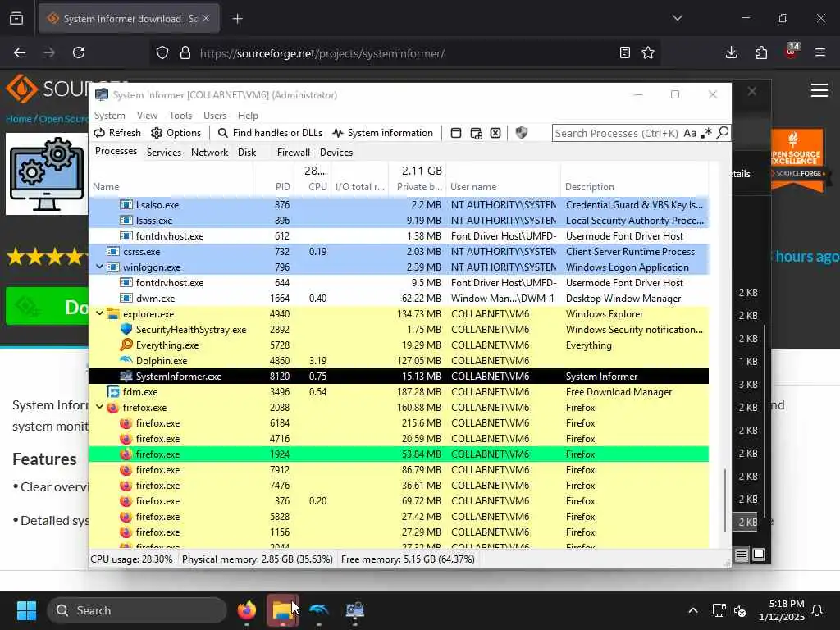Click the magnifier icon in process search
The image size is (840, 630).
coord(723,132)
